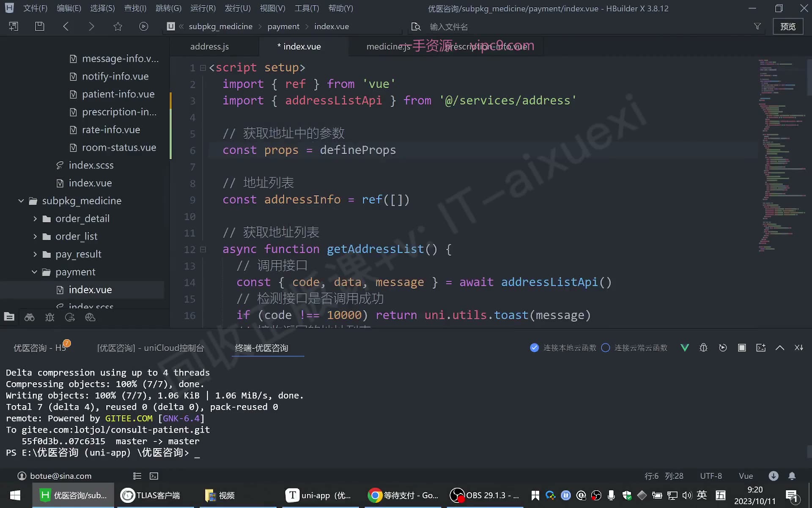Viewport: 812px width, 508px height.
Task: Click the stop square icon in terminal panel
Action: click(742, 348)
